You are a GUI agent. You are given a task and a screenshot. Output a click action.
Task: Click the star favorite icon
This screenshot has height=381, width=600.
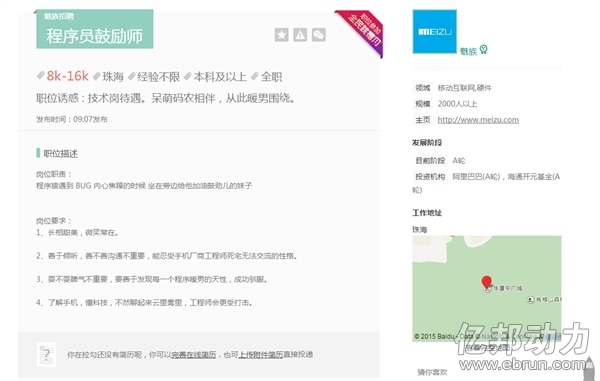[281, 35]
